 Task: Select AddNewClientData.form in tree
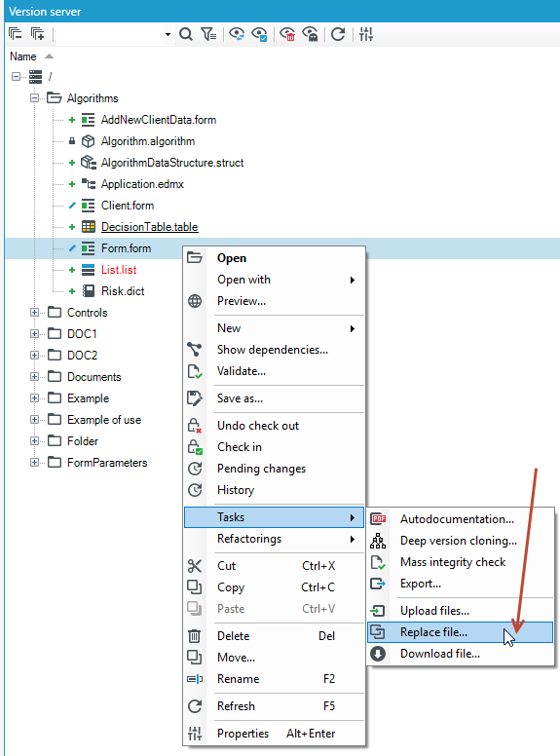pos(159,120)
